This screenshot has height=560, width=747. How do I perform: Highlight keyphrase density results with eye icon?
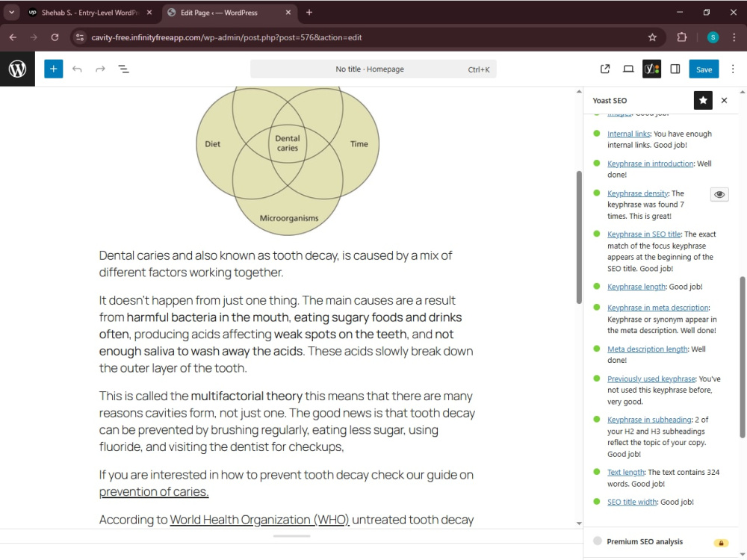click(719, 194)
